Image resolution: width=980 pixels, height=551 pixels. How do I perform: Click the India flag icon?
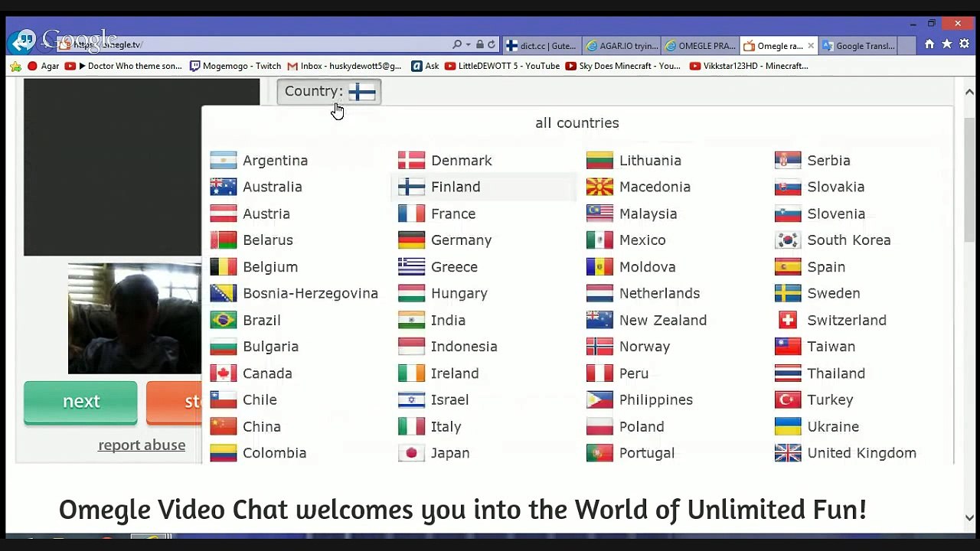(411, 320)
